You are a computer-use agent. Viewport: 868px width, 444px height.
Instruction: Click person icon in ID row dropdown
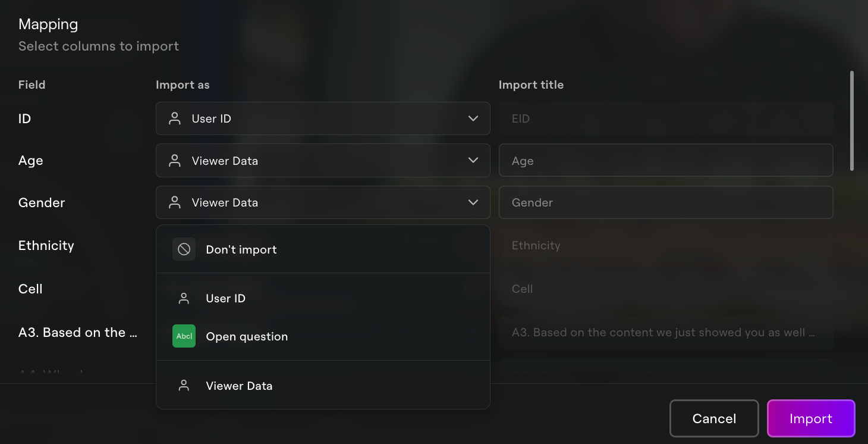[174, 118]
